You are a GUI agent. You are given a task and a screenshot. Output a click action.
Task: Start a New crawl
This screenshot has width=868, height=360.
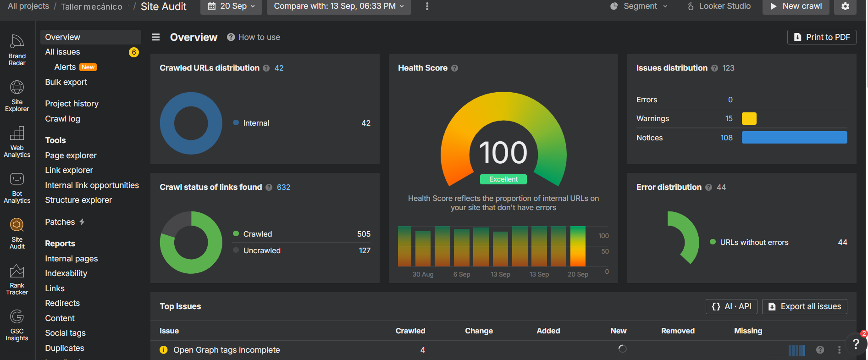(796, 6)
